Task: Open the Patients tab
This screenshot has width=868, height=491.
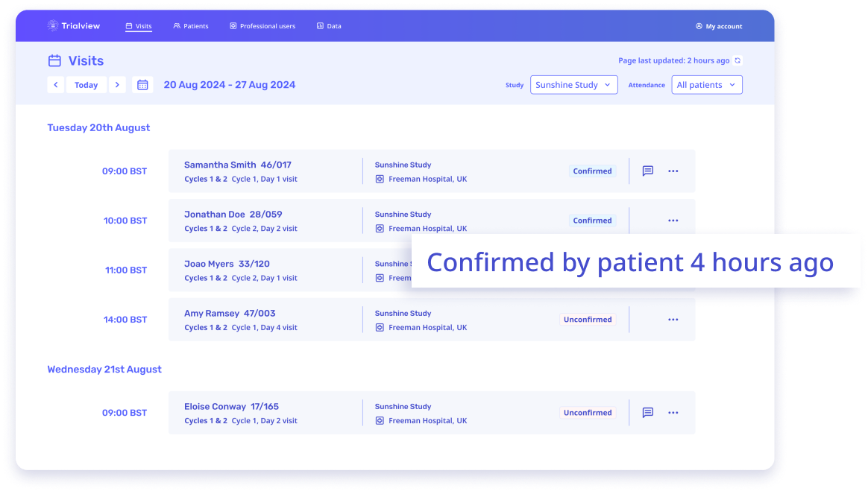Action: (191, 26)
